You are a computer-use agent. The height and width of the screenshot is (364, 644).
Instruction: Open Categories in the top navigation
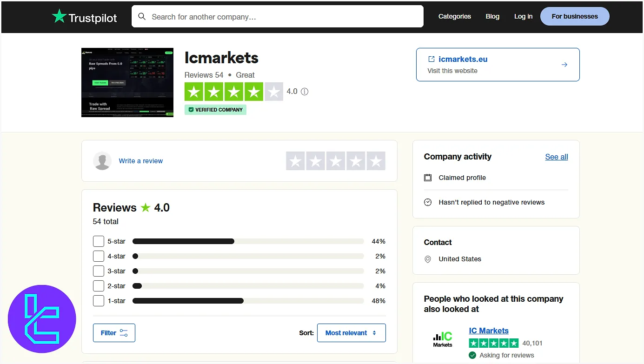(455, 16)
